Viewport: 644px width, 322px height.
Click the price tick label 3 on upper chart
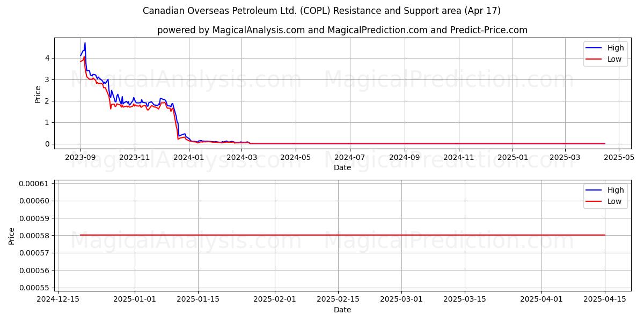(x=48, y=79)
